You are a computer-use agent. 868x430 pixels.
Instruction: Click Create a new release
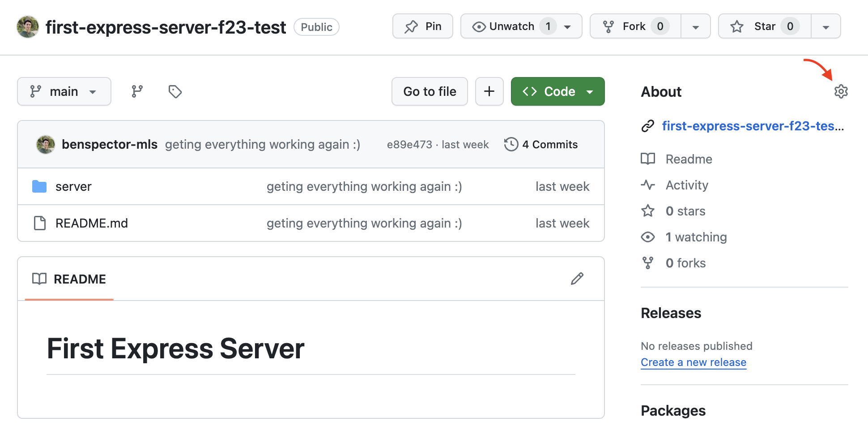pyautogui.click(x=694, y=362)
